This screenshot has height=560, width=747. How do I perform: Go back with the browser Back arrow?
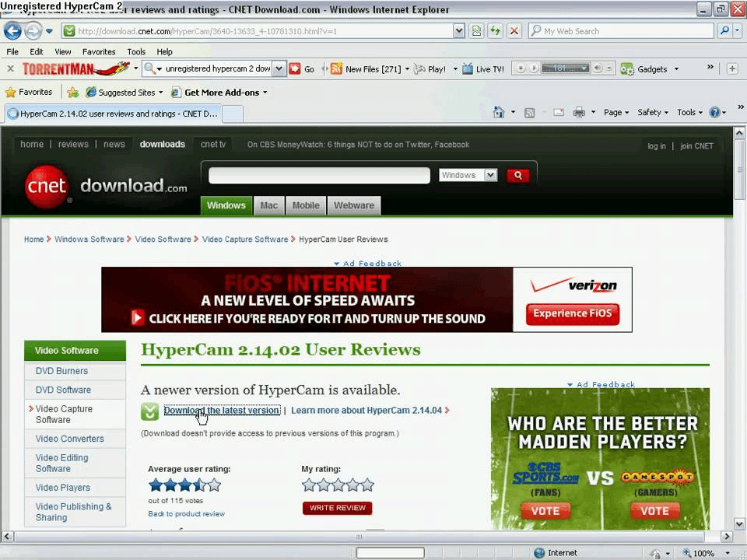pos(13,31)
